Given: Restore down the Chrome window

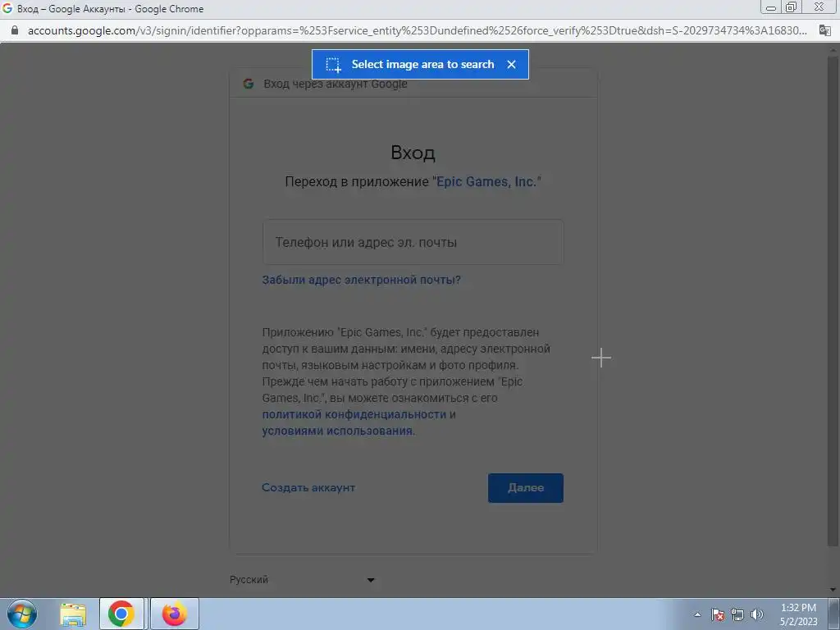Looking at the screenshot, I should click(x=792, y=7).
